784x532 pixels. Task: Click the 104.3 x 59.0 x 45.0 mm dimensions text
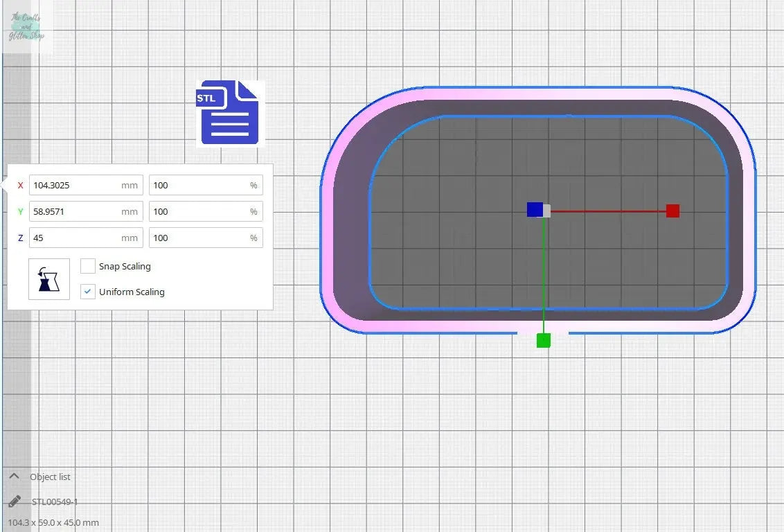[x=53, y=522]
